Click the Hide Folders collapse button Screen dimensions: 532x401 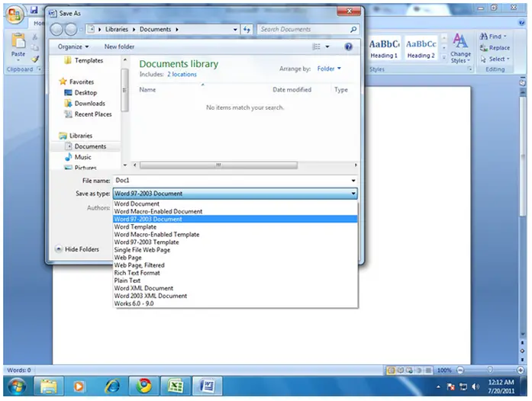click(76, 249)
